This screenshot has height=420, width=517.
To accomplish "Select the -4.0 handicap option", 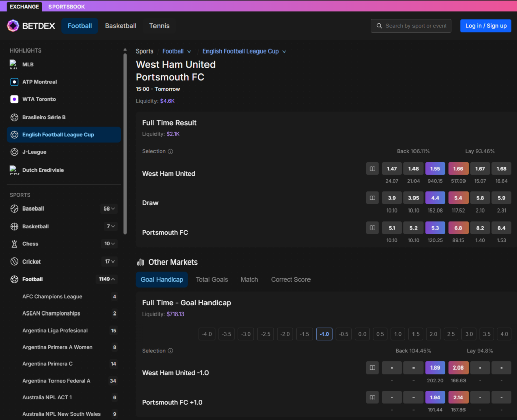I will pos(207,334).
